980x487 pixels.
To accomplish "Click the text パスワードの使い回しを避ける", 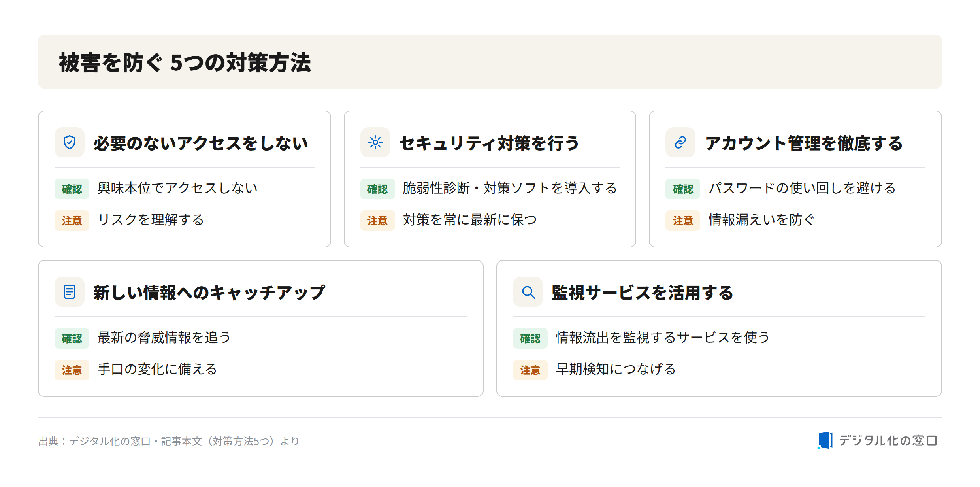I will (802, 188).
